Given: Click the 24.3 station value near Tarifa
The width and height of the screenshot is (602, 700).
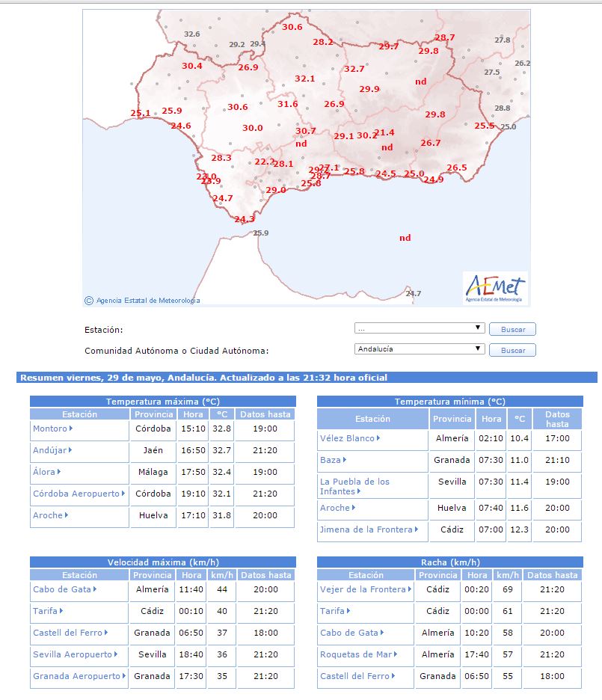Looking at the screenshot, I should pos(245,219).
